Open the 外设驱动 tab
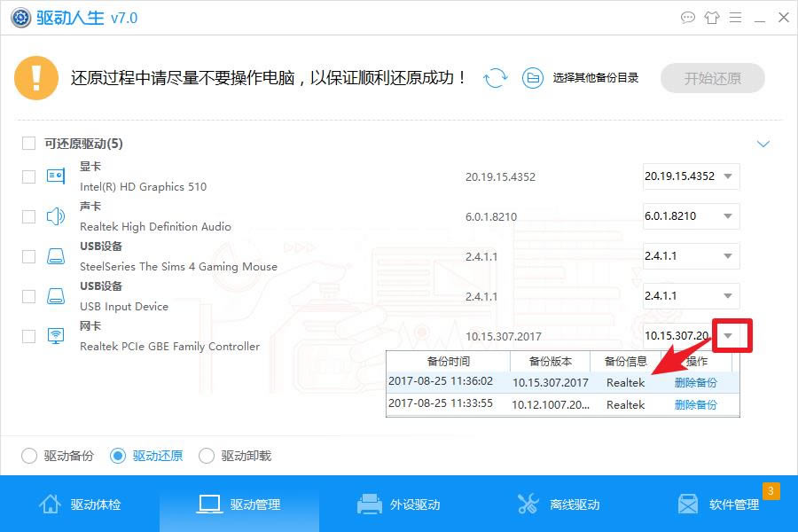 point(399,504)
